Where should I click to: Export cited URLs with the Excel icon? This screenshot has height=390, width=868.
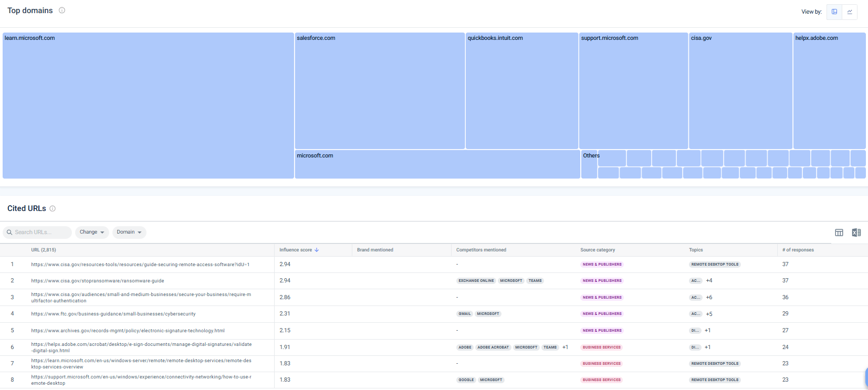(856, 233)
